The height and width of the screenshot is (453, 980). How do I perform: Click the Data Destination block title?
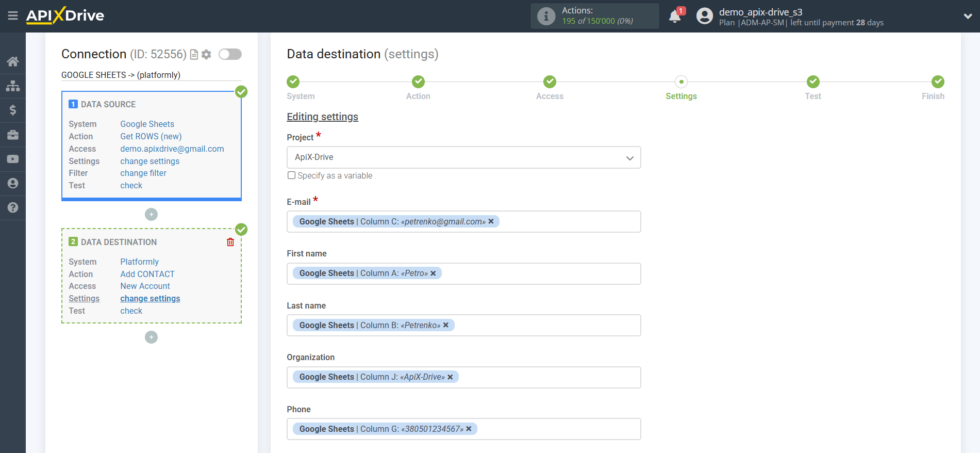click(x=119, y=242)
